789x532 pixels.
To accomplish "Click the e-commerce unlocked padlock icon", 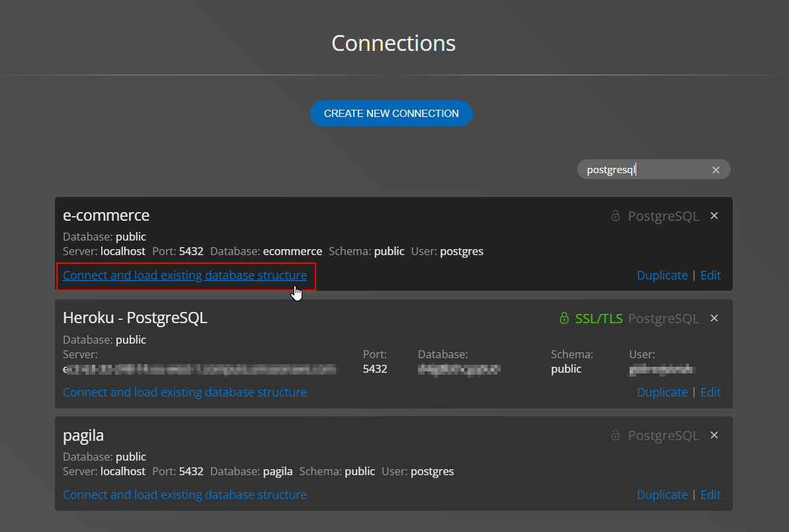I will tap(616, 216).
